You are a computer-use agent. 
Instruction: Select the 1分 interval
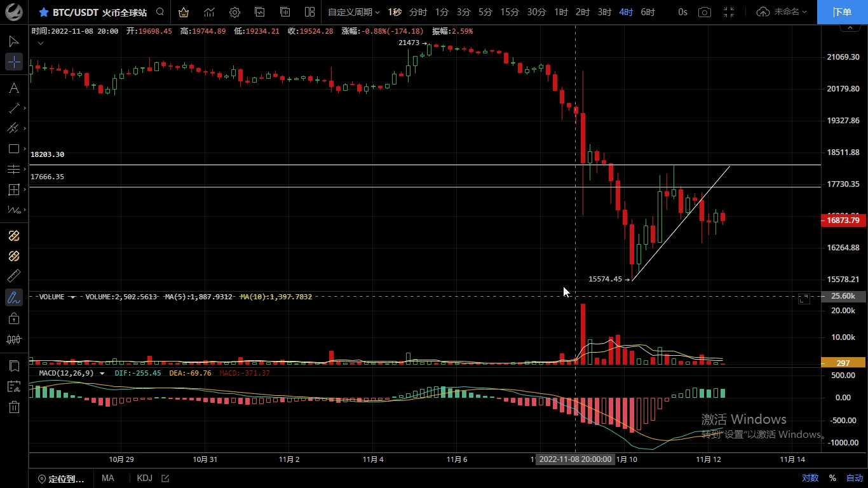pyautogui.click(x=442, y=12)
